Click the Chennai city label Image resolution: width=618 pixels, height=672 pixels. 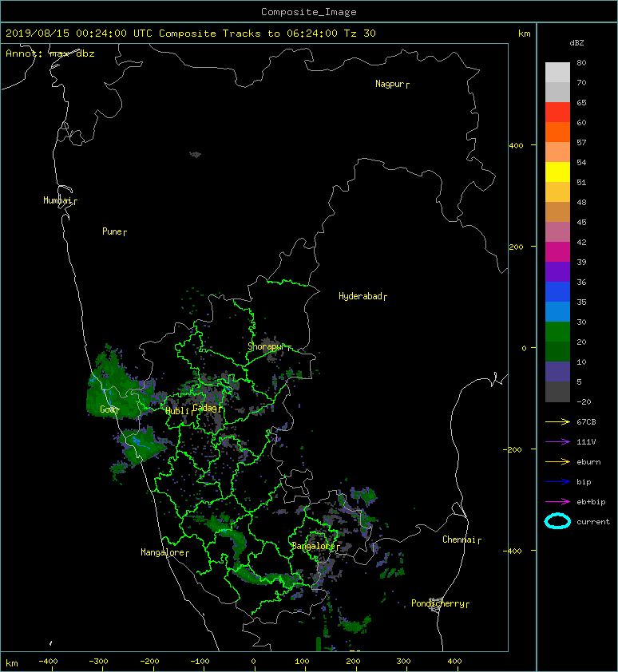click(x=459, y=540)
